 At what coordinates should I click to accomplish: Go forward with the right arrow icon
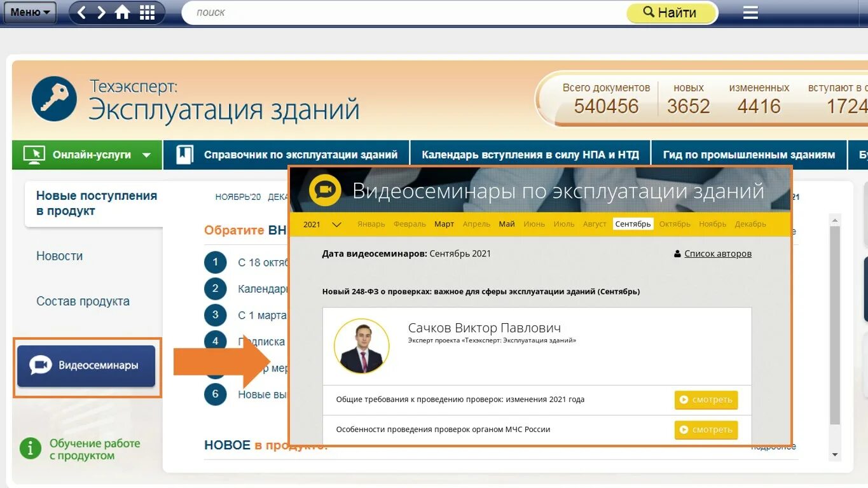[x=101, y=12]
